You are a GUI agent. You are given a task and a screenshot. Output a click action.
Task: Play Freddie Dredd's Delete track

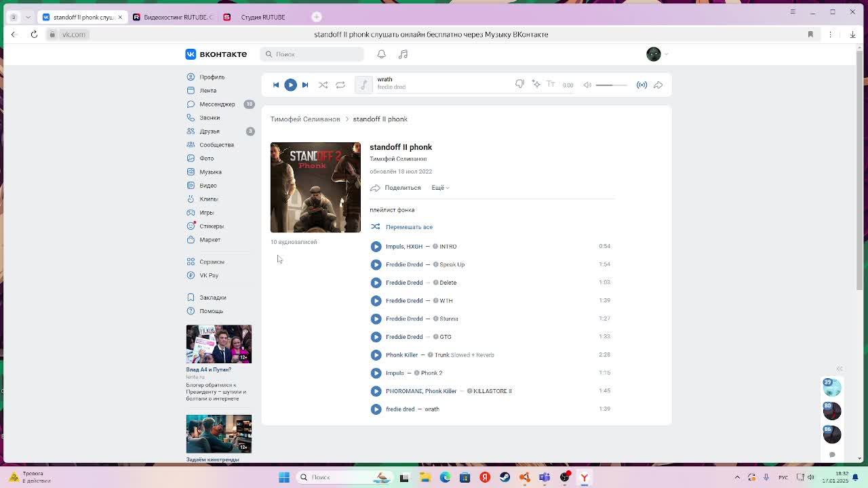tap(376, 283)
